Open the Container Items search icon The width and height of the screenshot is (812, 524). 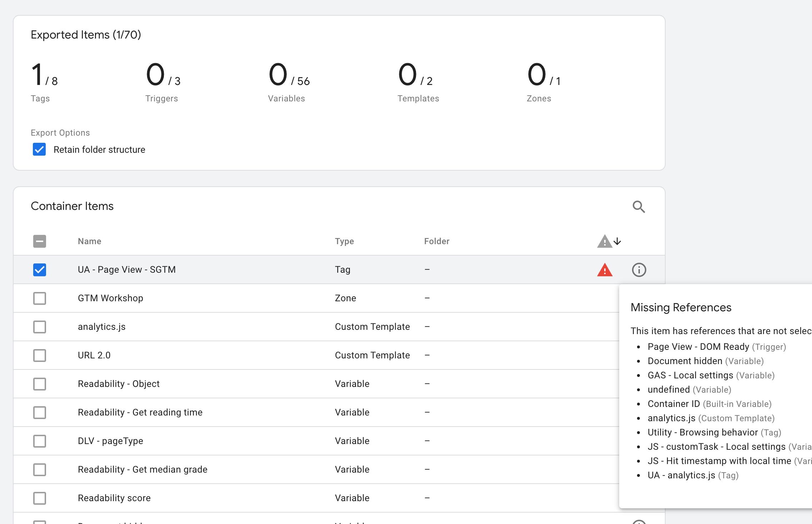639,207
